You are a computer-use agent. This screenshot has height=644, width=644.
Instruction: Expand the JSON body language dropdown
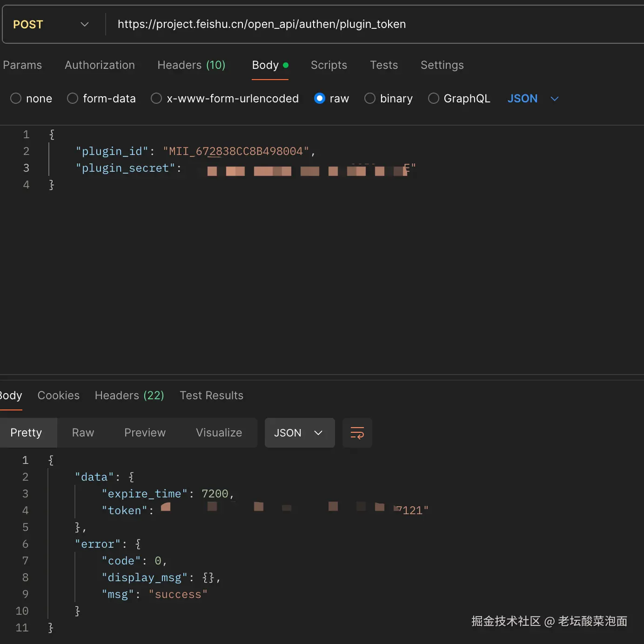533,99
